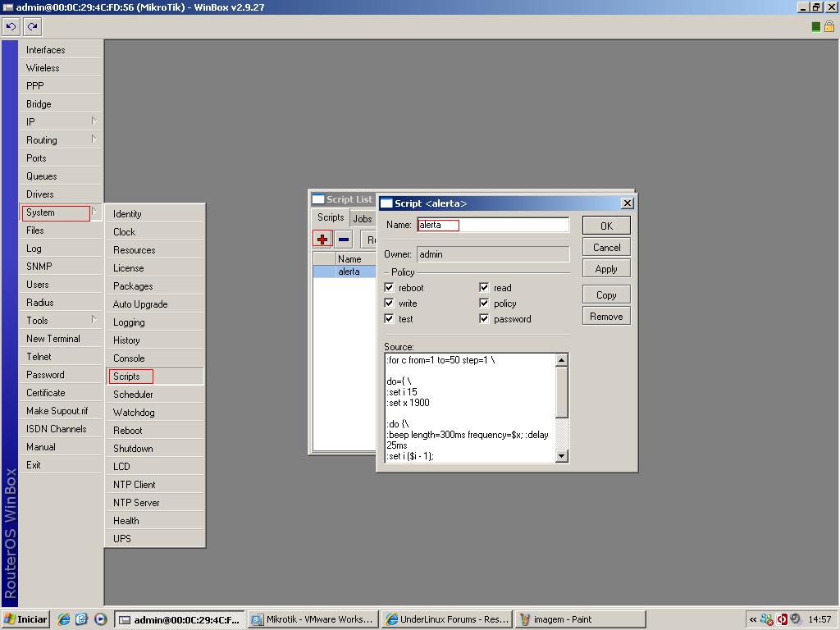Open Health from System submenu
Image resolution: width=840 pixels, height=630 pixels.
[155, 521]
